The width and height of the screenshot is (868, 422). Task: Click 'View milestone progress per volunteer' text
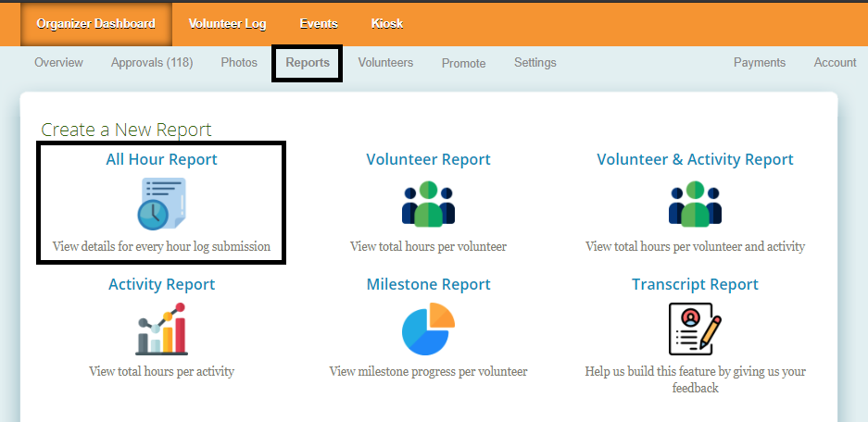[429, 371]
